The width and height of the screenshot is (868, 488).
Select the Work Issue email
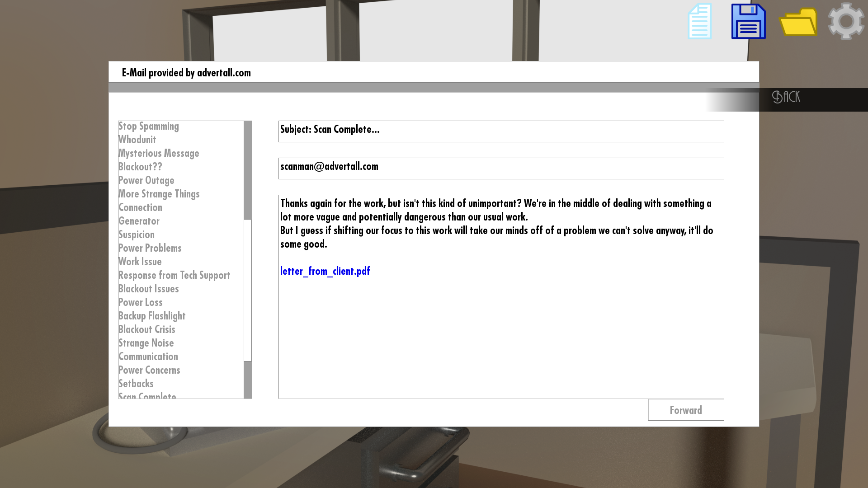coord(140,262)
